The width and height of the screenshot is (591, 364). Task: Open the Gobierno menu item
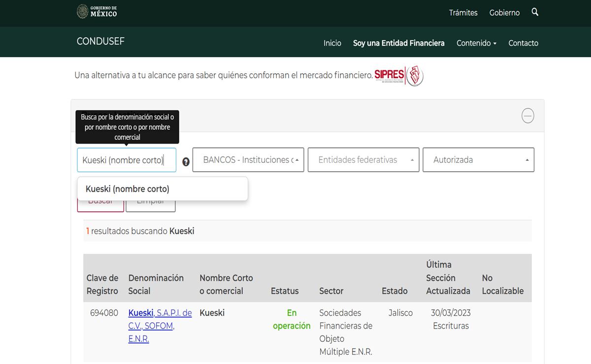504,13
